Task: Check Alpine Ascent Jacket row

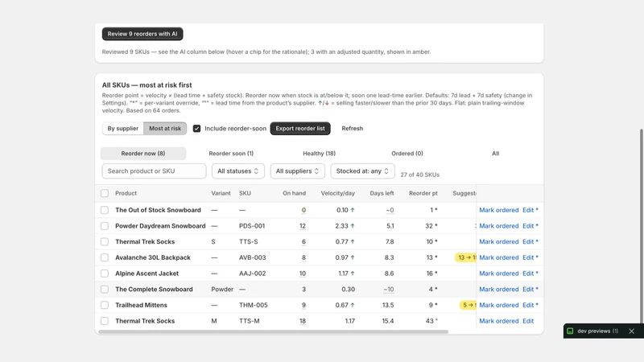Action: click(x=105, y=274)
